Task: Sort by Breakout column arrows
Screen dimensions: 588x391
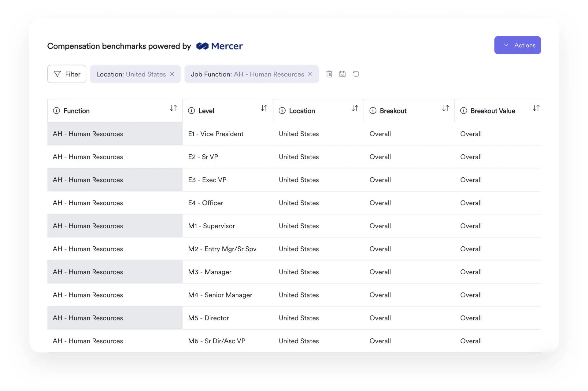Action: (x=445, y=108)
